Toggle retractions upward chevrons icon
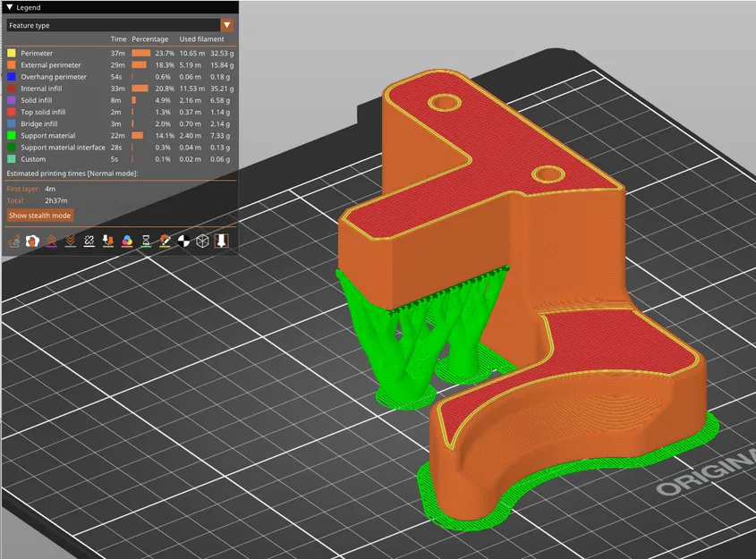756x559 pixels. (x=51, y=241)
